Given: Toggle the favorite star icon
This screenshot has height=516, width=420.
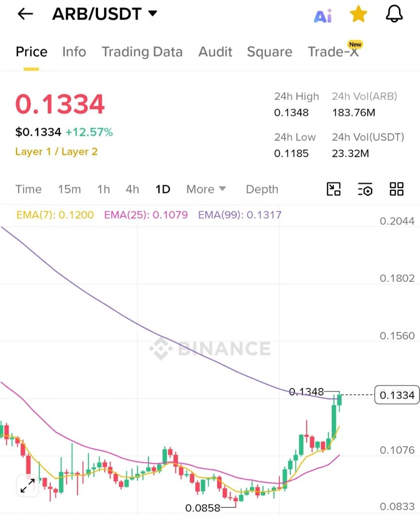Looking at the screenshot, I should coord(358,14).
